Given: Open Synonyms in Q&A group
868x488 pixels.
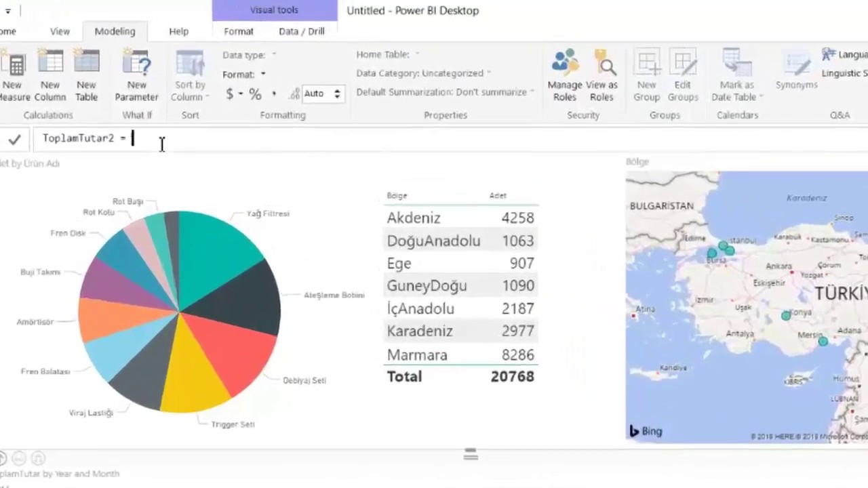Looking at the screenshot, I should tap(797, 70).
